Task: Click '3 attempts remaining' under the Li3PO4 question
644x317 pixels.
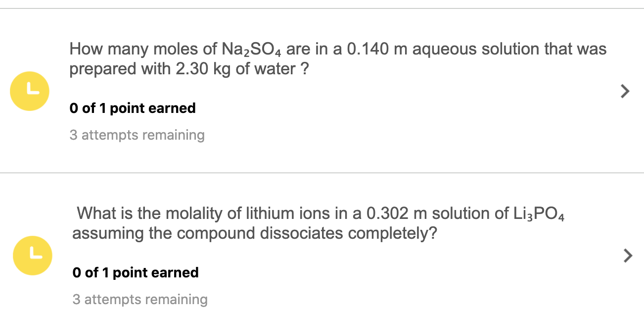Action: pyautogui.click(x=140, y=299)
